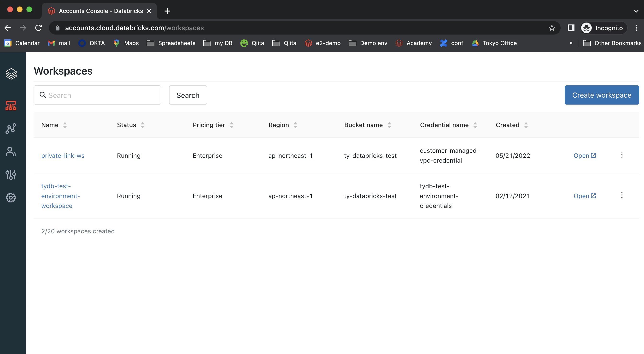Open the conf bookmark
Image resolution: width=644 pixels, height=354 pixels.
[451, 43]
